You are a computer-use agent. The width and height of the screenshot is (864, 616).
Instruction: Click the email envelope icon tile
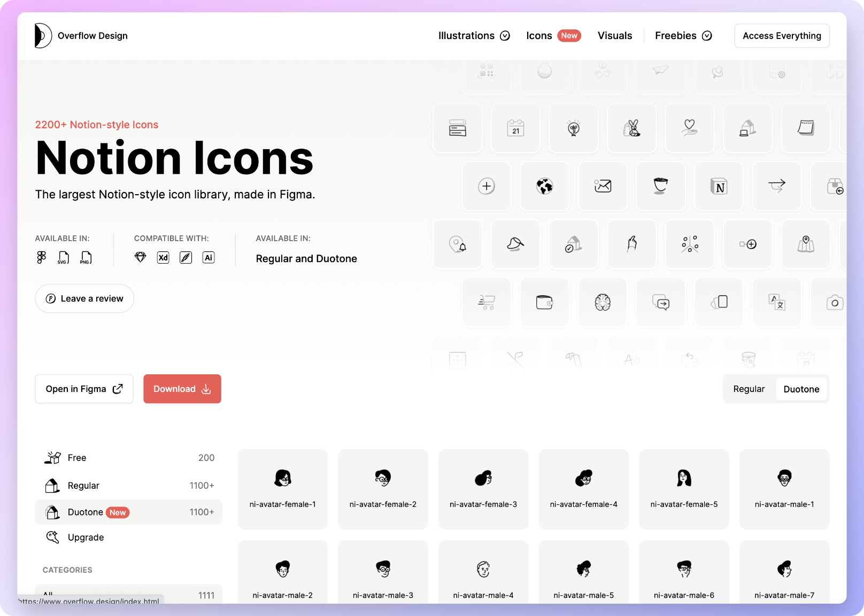[x=603, y=186]
